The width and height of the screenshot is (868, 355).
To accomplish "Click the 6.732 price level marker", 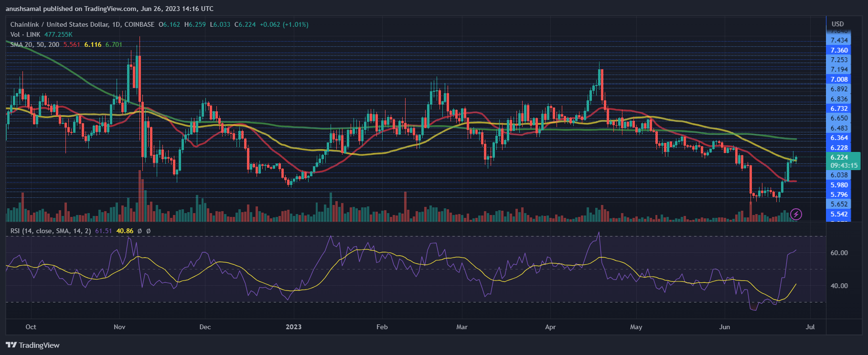I will pos(839,108).
